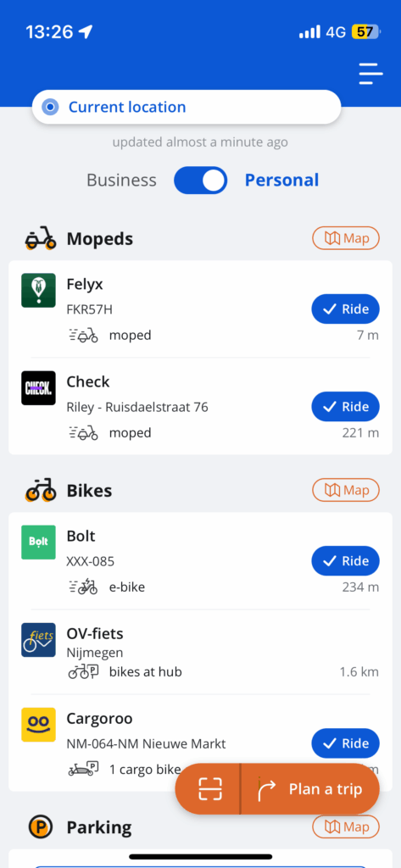Tap the Felyx logo icon
This screenshot has width=401, height=868.
38,290
